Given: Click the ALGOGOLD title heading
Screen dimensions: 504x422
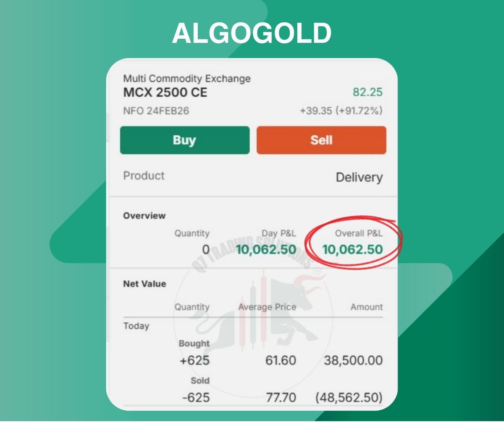Looking at the screenshot, I should (x=252, y=34).
